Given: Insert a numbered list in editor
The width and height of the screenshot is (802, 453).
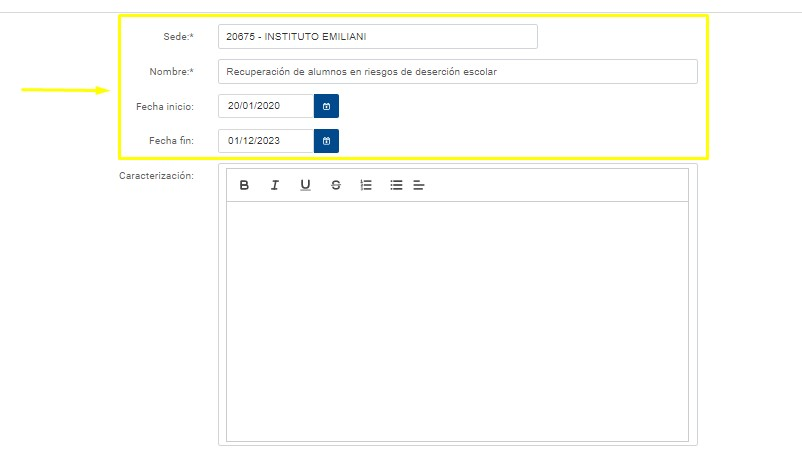Looking at the screenshot, I should click(x=366, y=185).
